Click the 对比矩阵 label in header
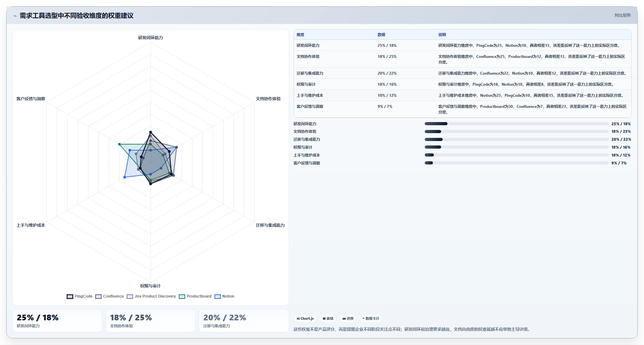644x345 pixels. [623, 15]
